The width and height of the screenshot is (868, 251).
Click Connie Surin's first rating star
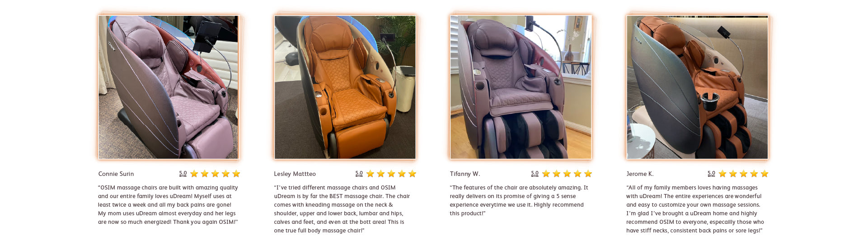click(194, 174)
